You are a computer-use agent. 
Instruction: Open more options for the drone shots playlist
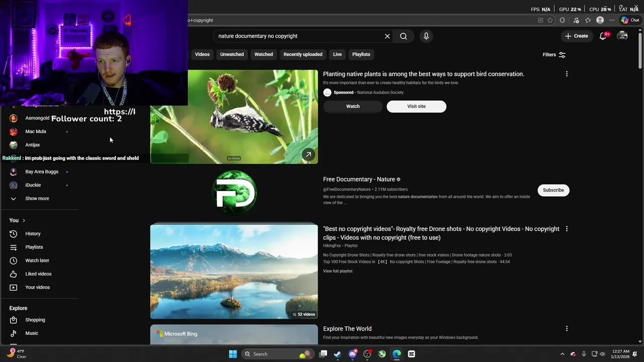tap(567, 229)
